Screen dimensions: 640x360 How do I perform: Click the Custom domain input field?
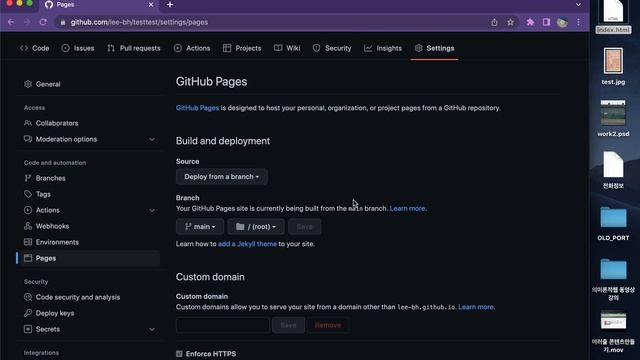point(223,325)
